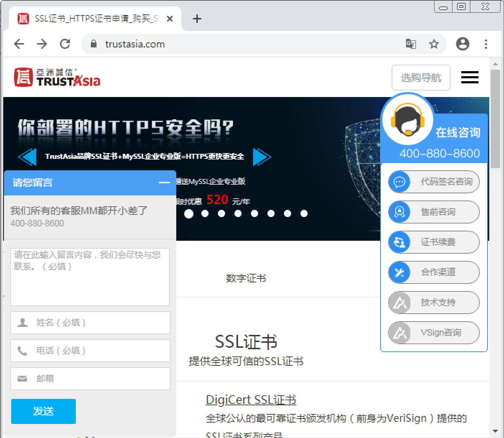The height and width of the screenshot is (438, 504).
Task: Go back using the browser back arrow
Action: tap(19, 44)
